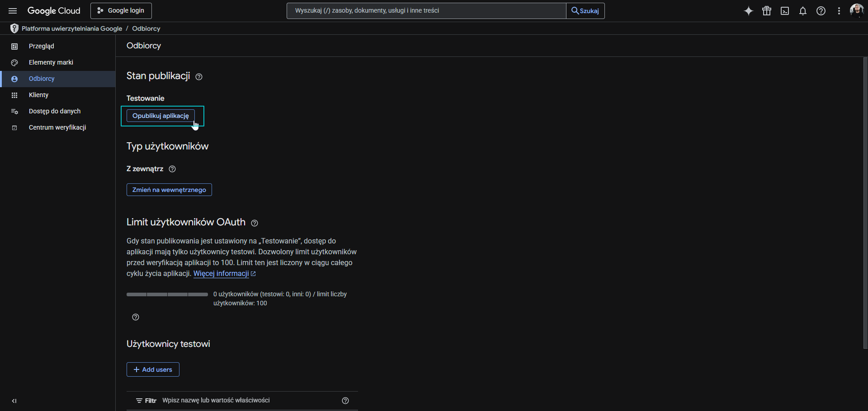Click Opublikuj aplikację button

(x=160, y=116)
